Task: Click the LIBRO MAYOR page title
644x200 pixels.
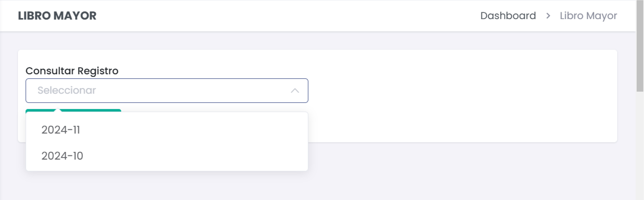Action: (57, 16)
